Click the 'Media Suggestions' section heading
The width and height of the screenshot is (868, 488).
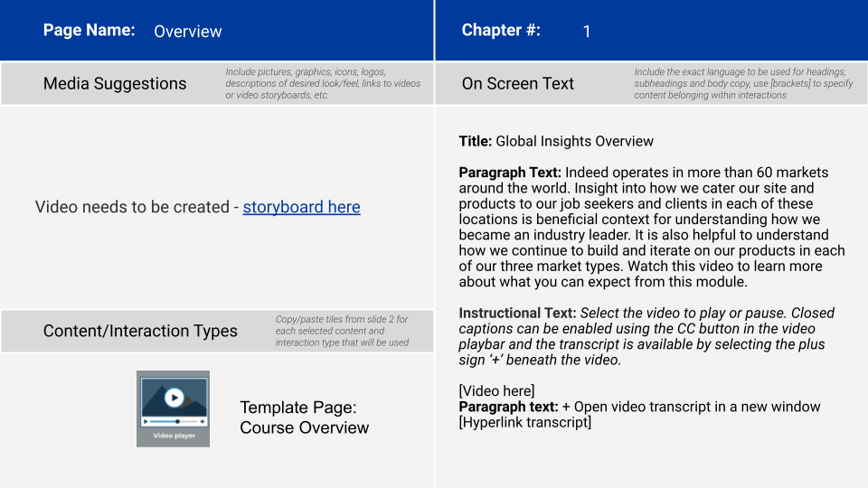(x=115, y=84)
